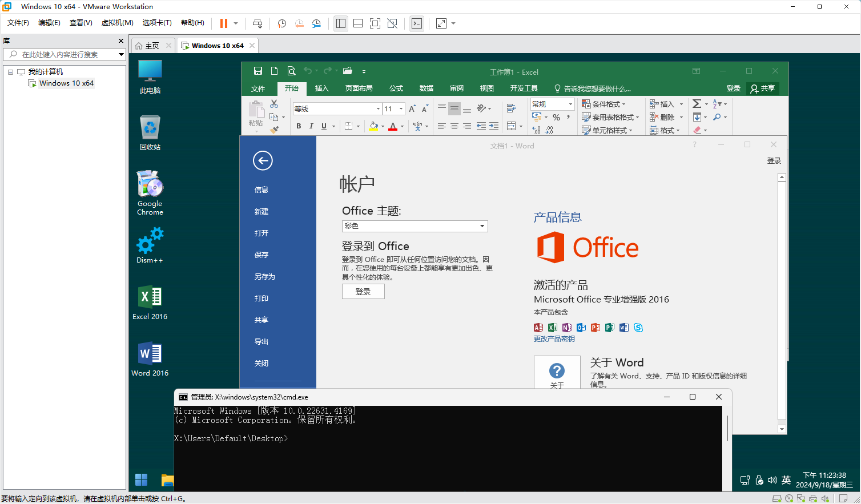861x504 pixels.
Task: Click the VMware pause virtual machine button
Action: point(224,23)
